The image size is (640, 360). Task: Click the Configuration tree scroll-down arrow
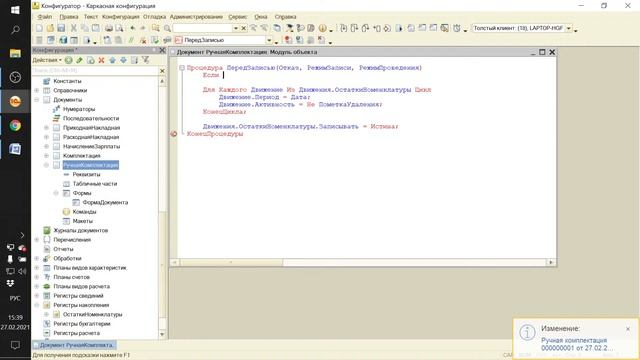[x=162, y=334]
